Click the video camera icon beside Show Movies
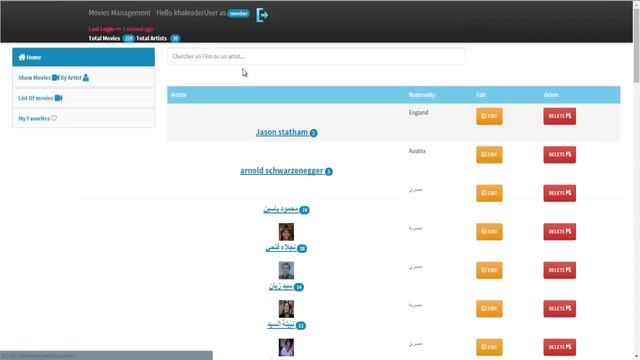The height and width of the screenshot is (360, 640). click(56, 78)
